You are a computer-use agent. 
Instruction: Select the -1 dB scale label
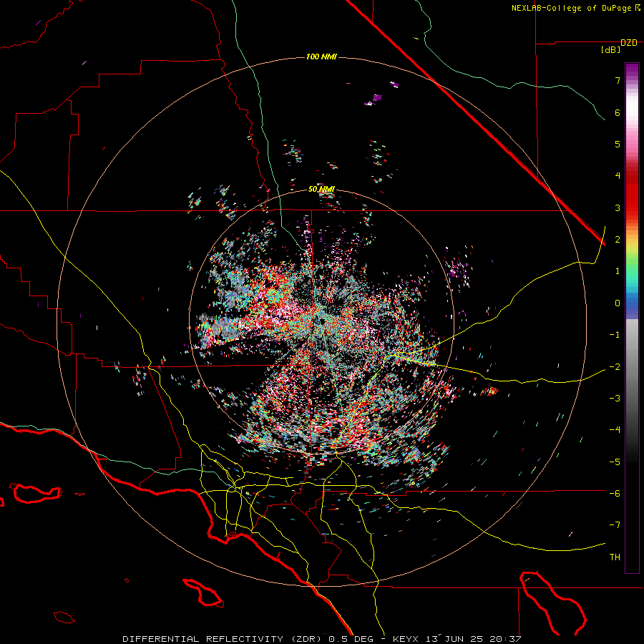click(615, 335)
